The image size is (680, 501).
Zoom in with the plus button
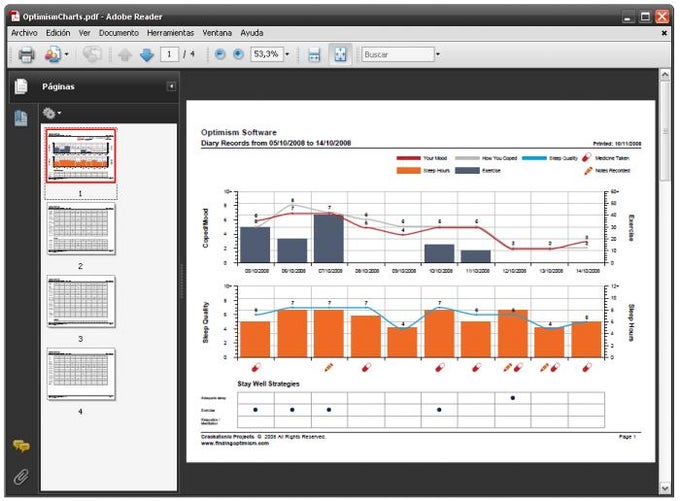pyautogui.click(x=238, y=54)
